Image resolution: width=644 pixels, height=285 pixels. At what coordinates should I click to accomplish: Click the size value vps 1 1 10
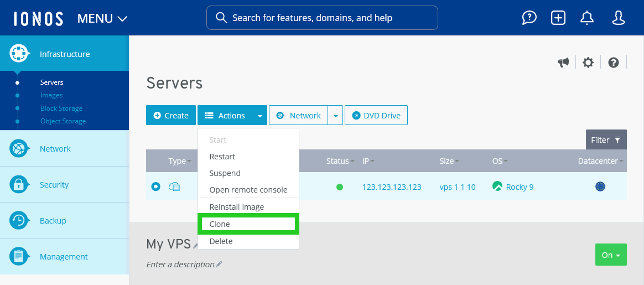click(x=458, y=187)
